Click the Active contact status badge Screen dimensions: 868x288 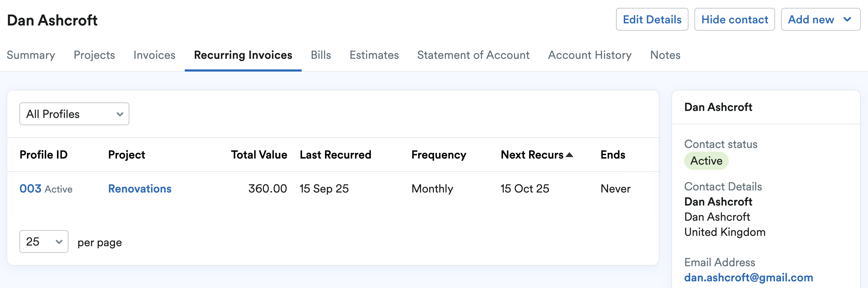(x=706, y=161)
